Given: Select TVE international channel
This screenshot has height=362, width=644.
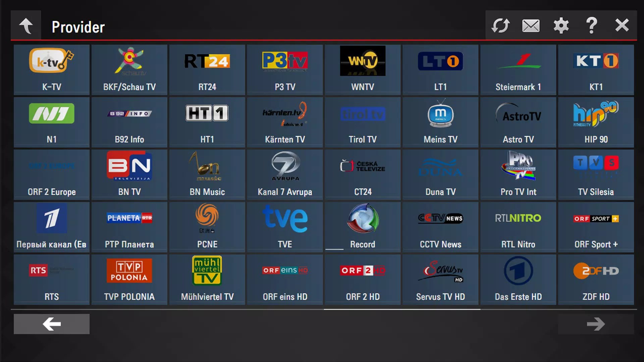Looking at the screenshot, I should click(x=285, y=226).
